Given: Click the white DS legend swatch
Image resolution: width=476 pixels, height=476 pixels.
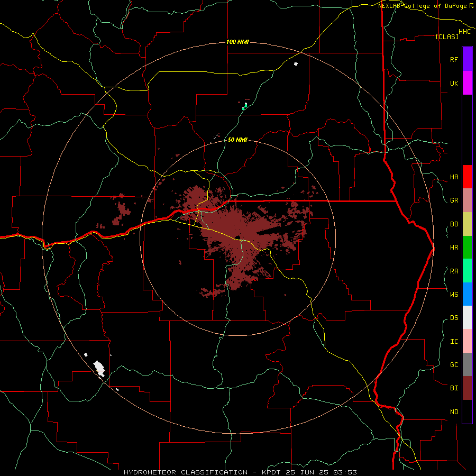Looking at the screenshot, I should (467, 317).
